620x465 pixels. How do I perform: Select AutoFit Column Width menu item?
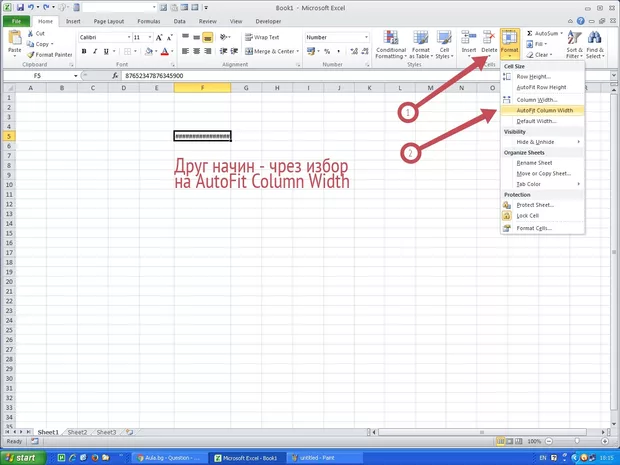coord(544,110)
